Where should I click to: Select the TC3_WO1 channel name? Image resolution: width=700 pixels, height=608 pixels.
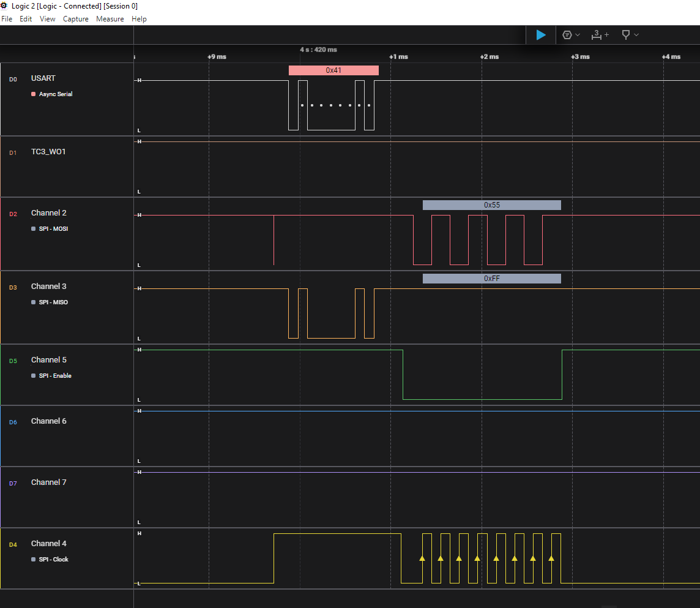pos(48,151)
